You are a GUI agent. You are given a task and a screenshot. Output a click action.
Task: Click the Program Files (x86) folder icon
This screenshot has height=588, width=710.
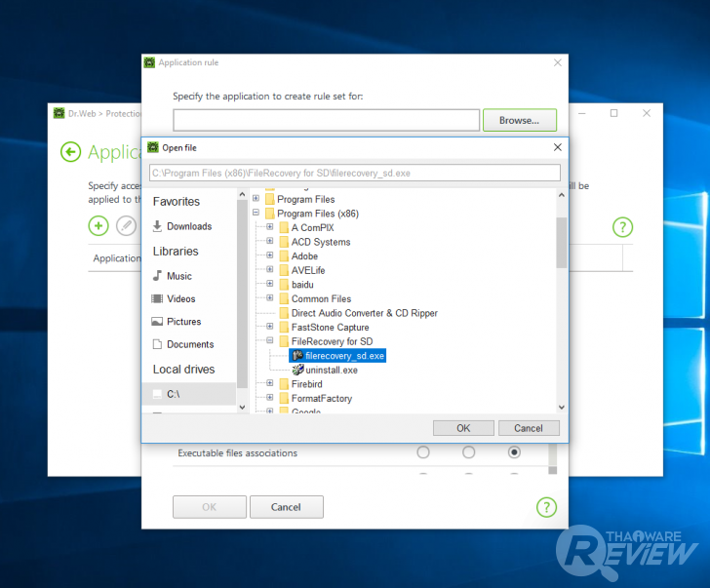pos(270,214)
